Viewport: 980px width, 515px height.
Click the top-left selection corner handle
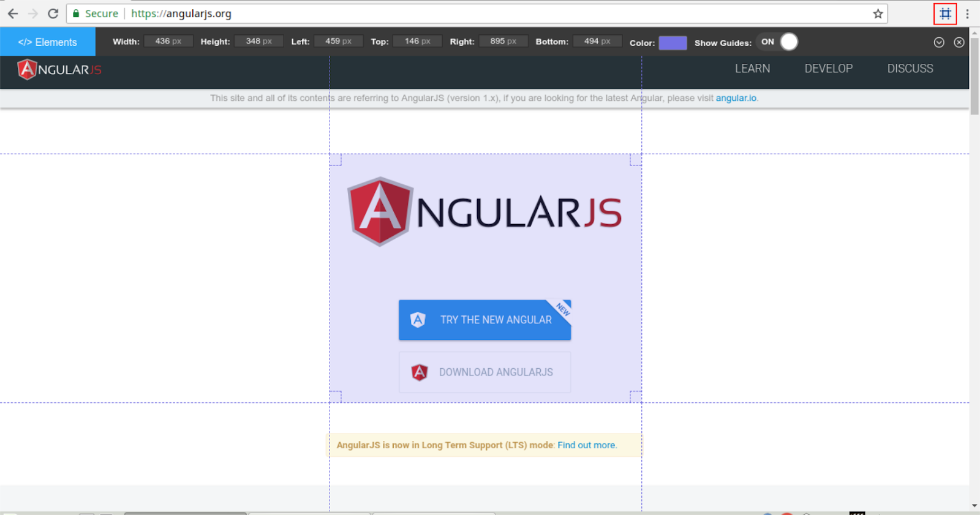[x=335, y=159]
